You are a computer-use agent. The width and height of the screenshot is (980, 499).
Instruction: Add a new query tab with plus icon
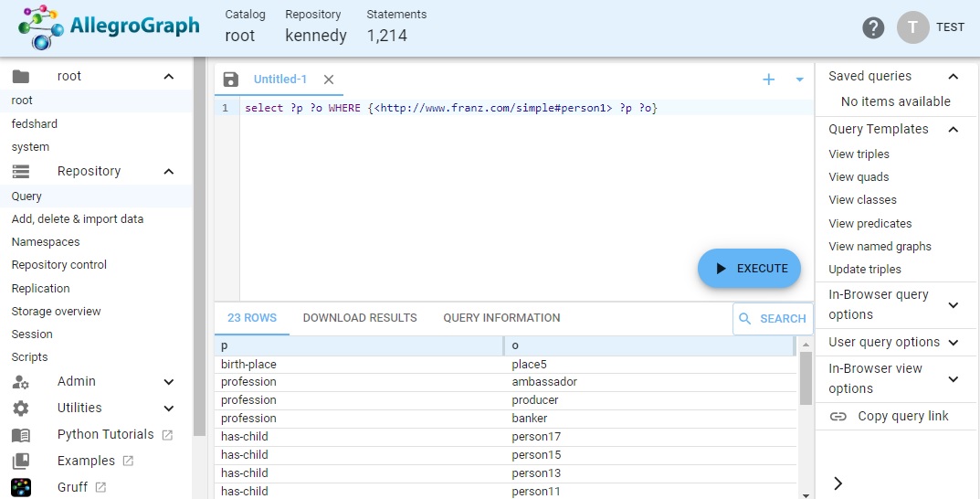click(x=768, y=80)
